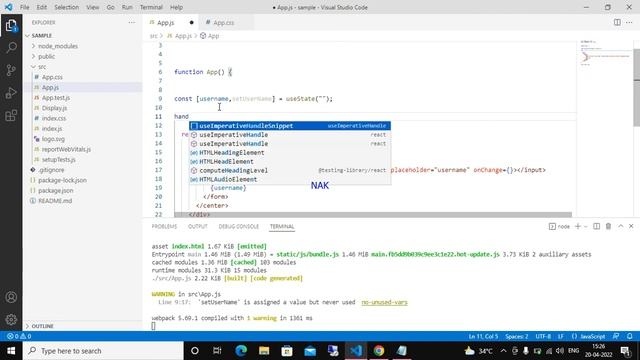Viewport: 640px width, 360px height.
Task: Switch to the OUTPUT panel tab
Action: click(x=198, y=227)
